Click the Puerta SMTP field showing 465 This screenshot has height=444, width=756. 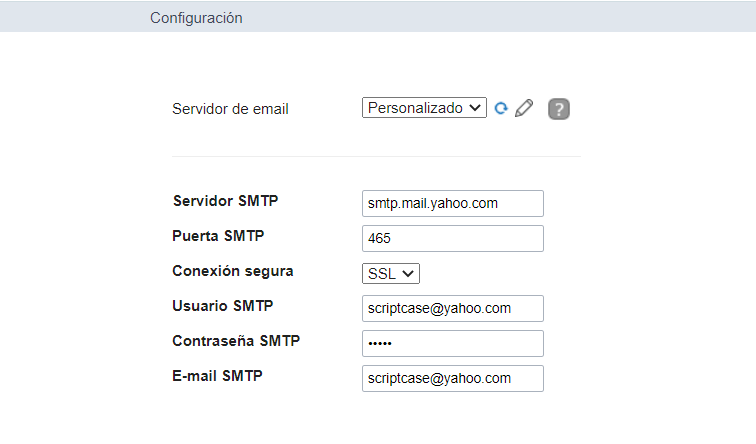tap(453, 238)
